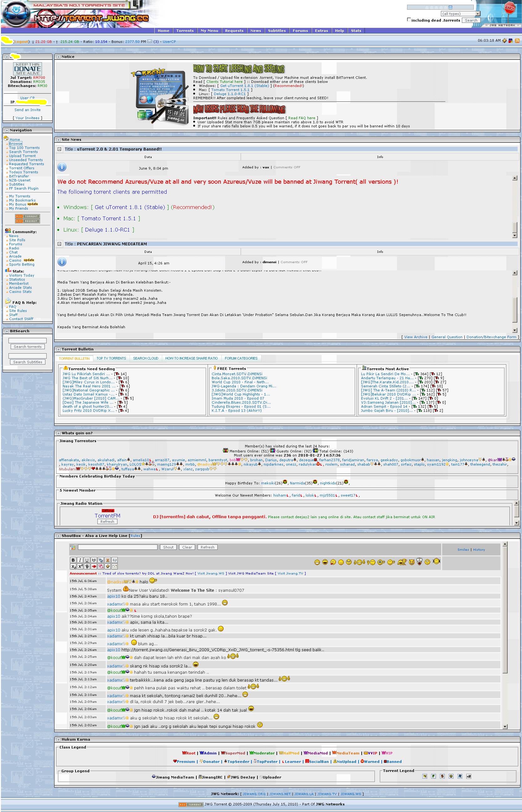Open the 'View Archive' link under Site News
Viewport: 522px width, 812px height.
tap(416, 337)
